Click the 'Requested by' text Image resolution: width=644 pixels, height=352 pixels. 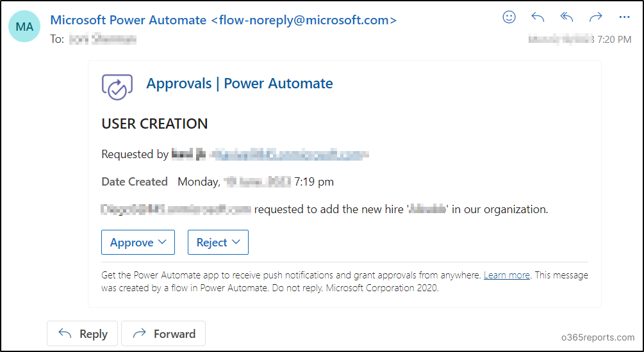coord(135,154)
